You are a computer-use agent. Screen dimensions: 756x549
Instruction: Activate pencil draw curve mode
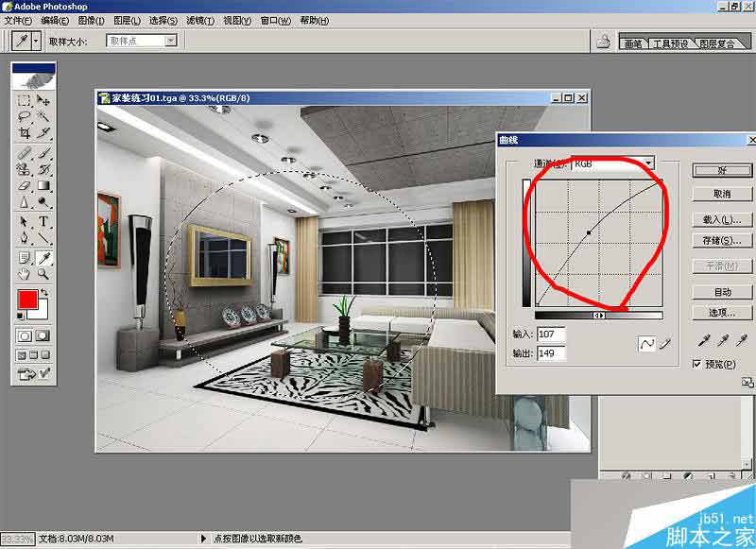(x=665, y=344)
